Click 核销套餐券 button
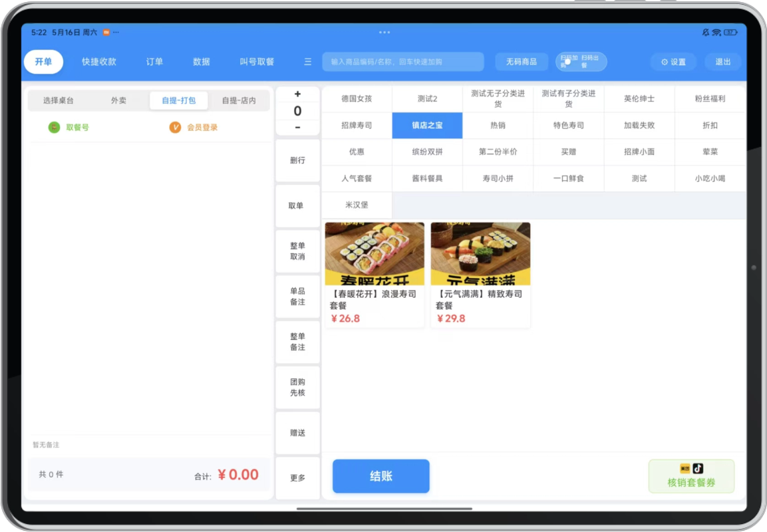 pos(691,476)
